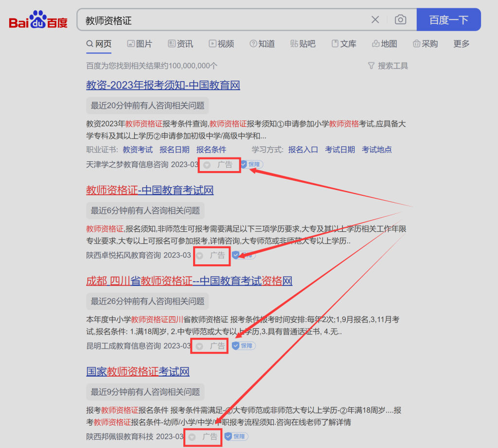Open result 成都 四川省教师资格证--中国教育考试资格网
This screenshot has height=448, width=498.
pos(189,281)
